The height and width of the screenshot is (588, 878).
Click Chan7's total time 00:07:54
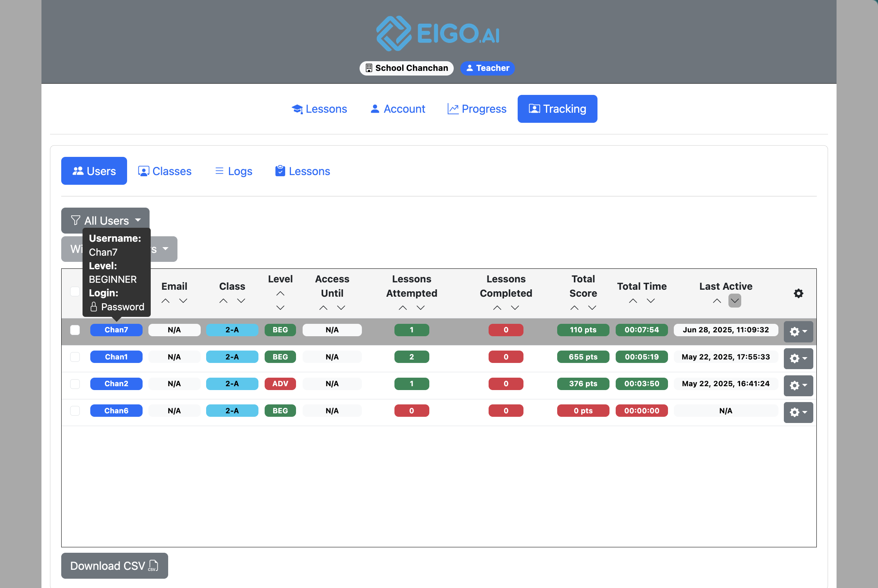point(642,330)
